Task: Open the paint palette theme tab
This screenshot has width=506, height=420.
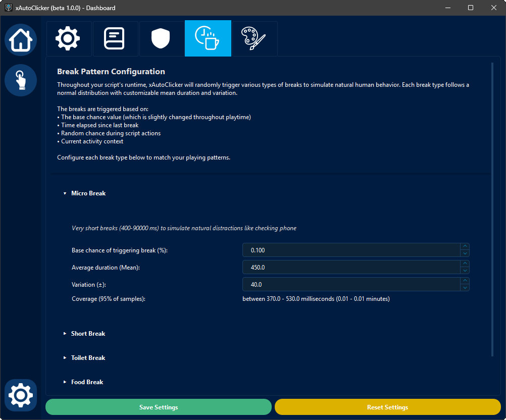Action: point(254,39)
